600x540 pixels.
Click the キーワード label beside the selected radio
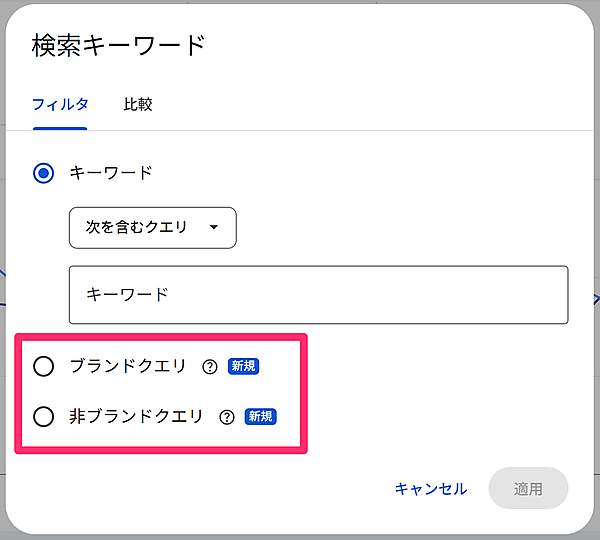111,173
